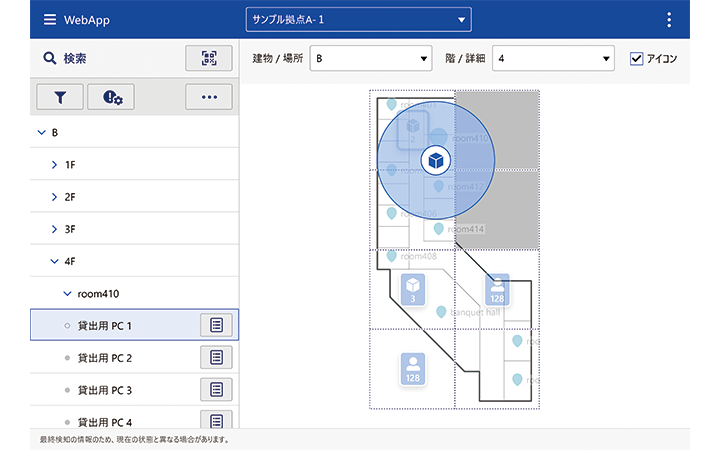Toggle the アイコン checkbox
Image resolution: width=720 pixels, height=450 pixels.
637,58
